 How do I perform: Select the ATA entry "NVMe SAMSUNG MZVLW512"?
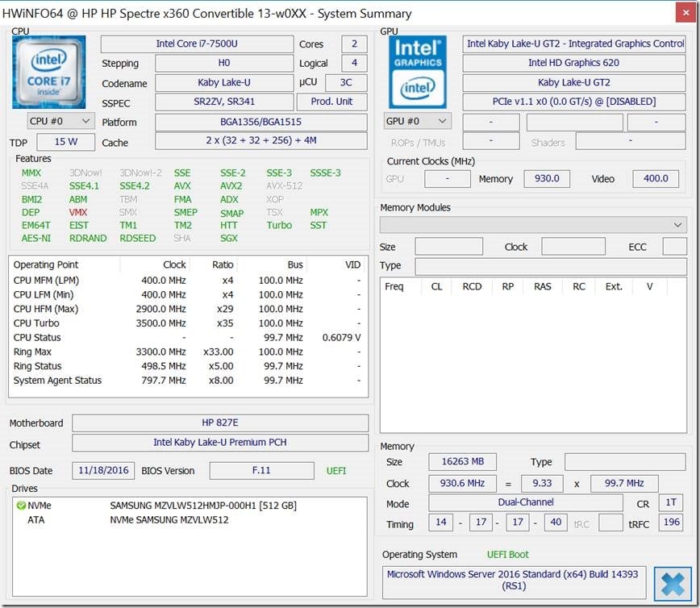tap(169, 519)
